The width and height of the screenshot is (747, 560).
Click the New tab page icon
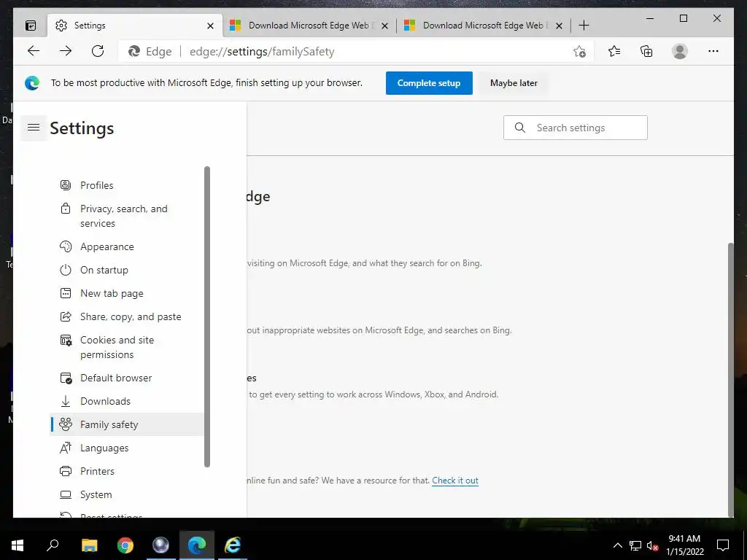[x=66, y=293]
